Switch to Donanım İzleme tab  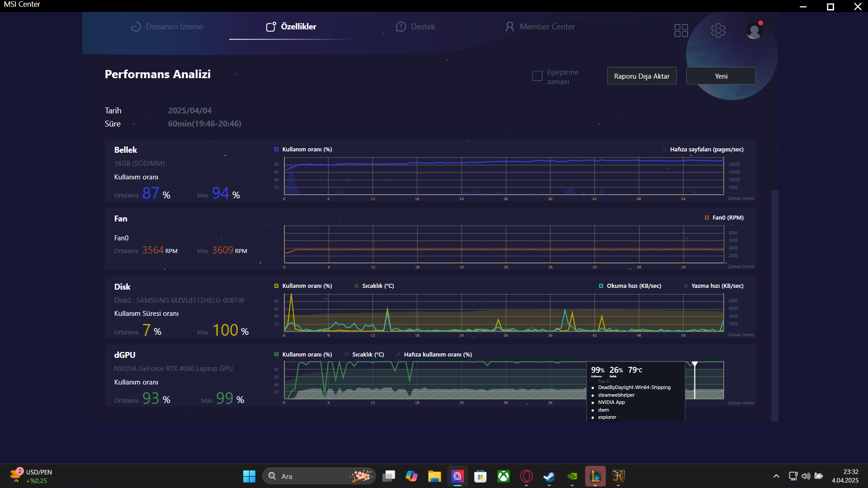[167, 27]
